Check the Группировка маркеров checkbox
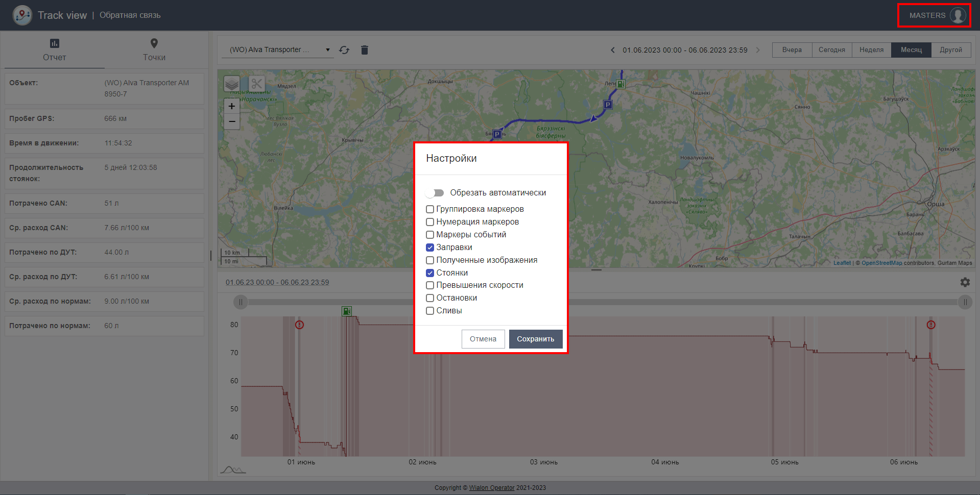980x495 pixels. (x=430, y=209)
